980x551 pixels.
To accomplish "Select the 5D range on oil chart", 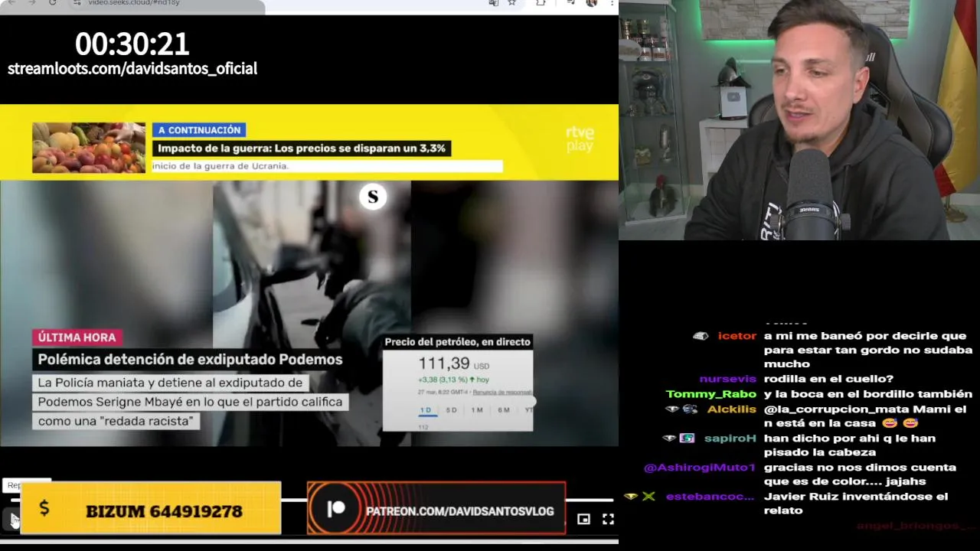I will tap(451, 410).
